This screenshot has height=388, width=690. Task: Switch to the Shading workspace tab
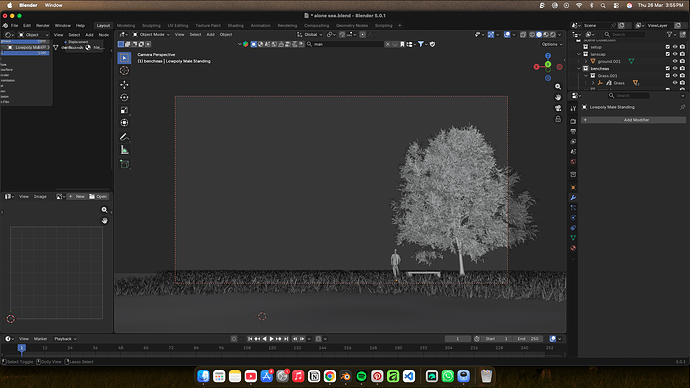click(235, 26)
